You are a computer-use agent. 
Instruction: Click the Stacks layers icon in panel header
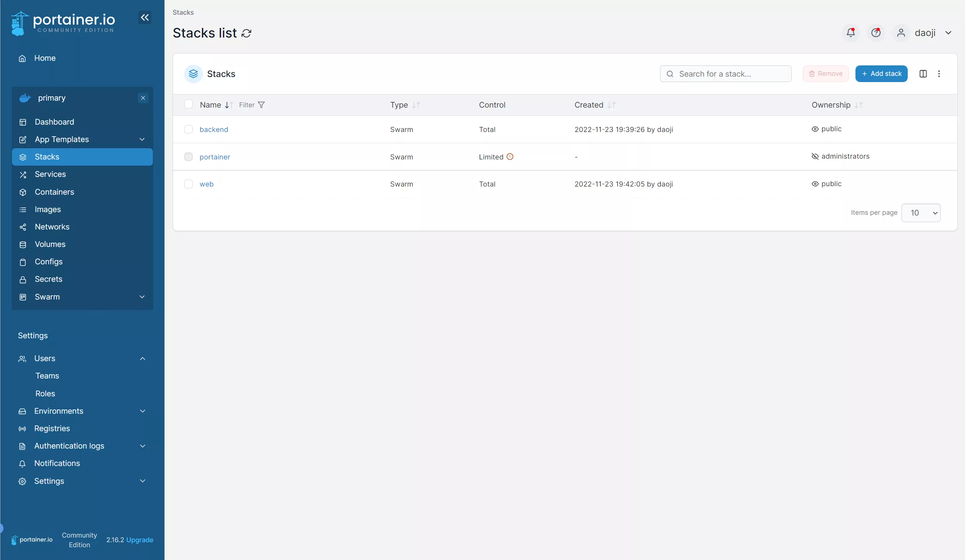click(194, 74)
